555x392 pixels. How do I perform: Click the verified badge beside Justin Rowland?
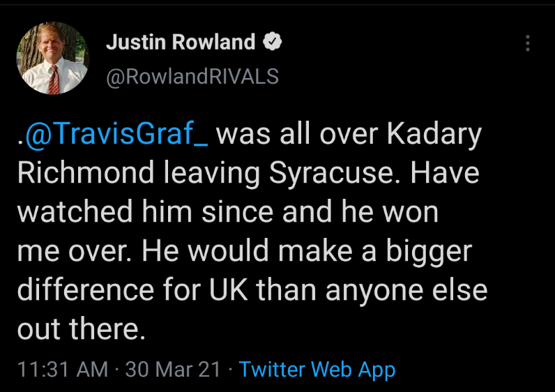point(273,43)
